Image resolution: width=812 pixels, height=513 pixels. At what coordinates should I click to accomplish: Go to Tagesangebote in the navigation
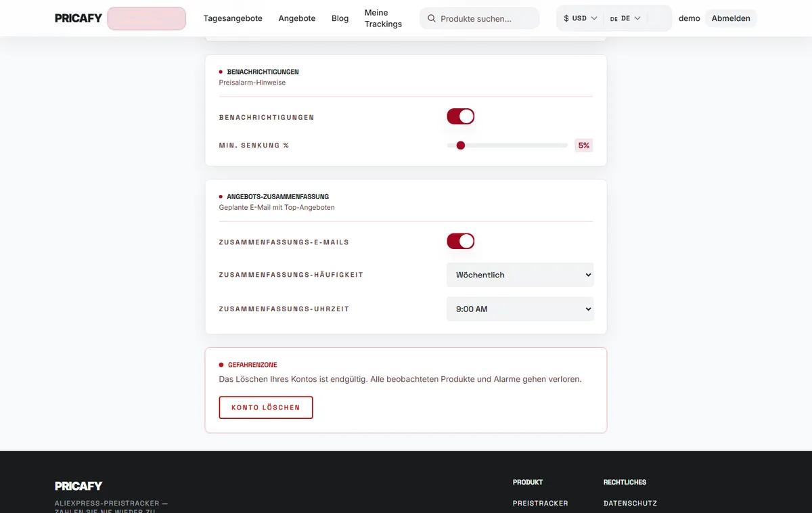[233, 18]
